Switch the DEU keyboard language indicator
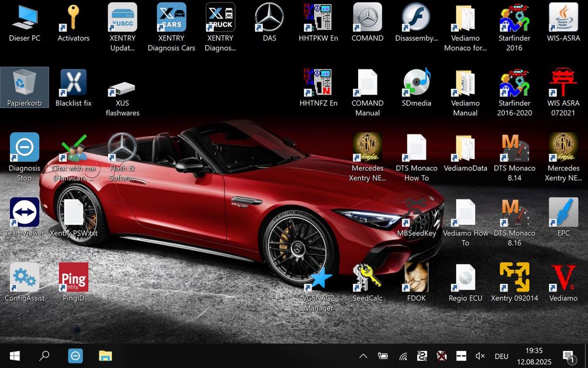This screenshot has width=588, height=368. click(501, 356)
